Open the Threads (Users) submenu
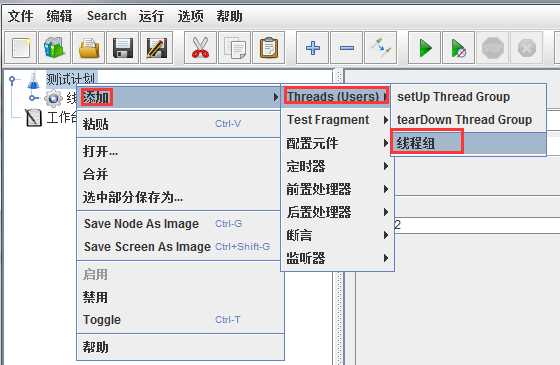The height and width of the screenshot is (365, 560). pyautogui.click(x=337, y=96)
